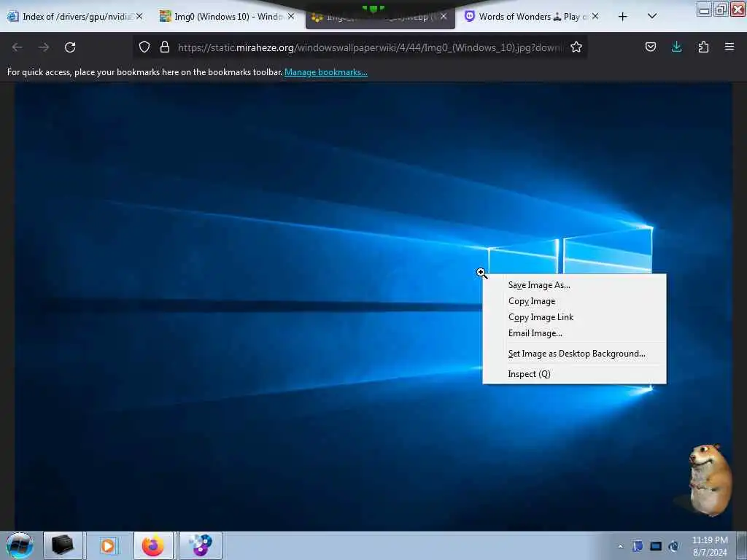Close the Words of Wonders tab
747x560 pixels.
[x=595, y=16]
